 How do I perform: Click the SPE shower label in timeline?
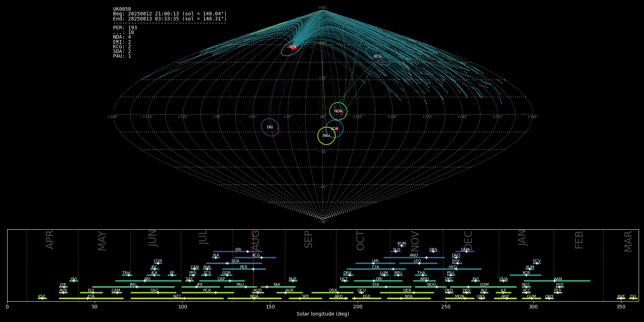pos(305,297)
